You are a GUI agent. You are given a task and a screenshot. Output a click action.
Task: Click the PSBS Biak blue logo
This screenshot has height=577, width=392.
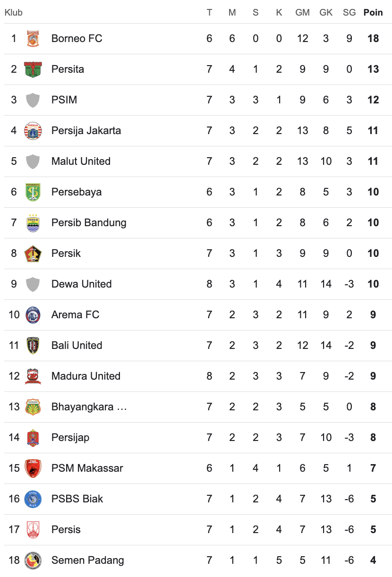[33, 499]
